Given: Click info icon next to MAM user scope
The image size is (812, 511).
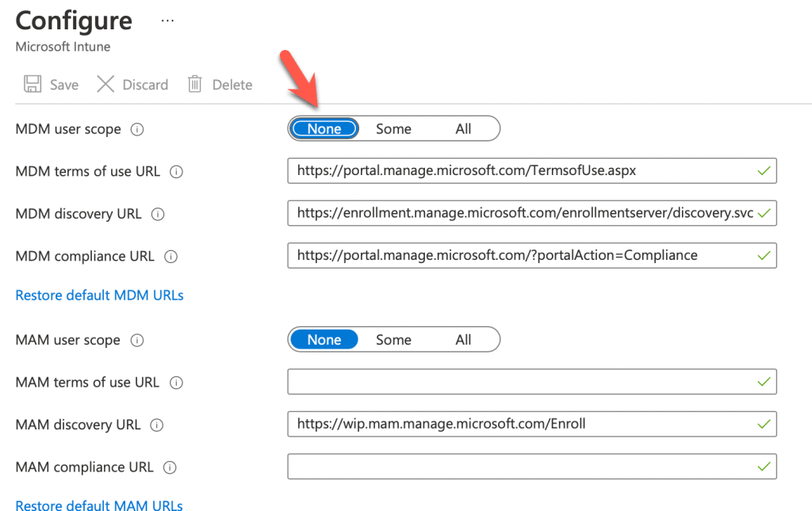Looking at the screenshot, I should pos(136,341).
